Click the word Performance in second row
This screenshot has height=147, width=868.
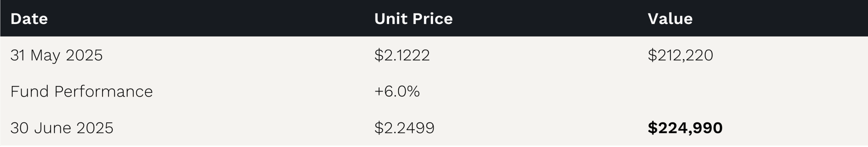(x=103, y=91)
